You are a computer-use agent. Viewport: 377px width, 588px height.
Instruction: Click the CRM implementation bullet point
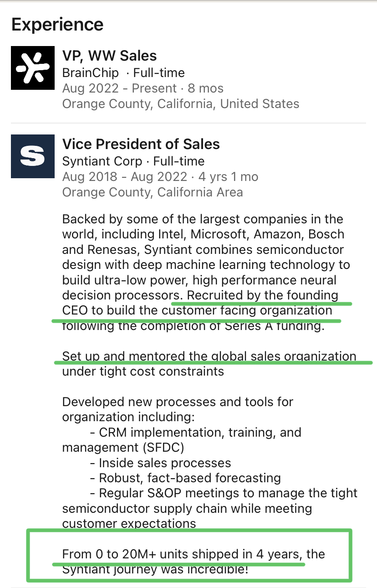click(x=200, y=432)
